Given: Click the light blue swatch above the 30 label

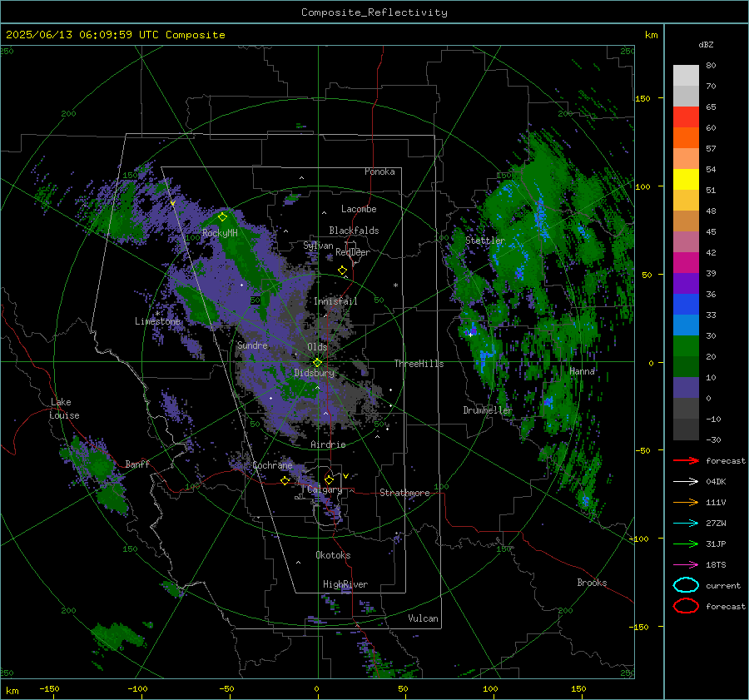Looking at the screenshot, I should click(x=686, y=325).
